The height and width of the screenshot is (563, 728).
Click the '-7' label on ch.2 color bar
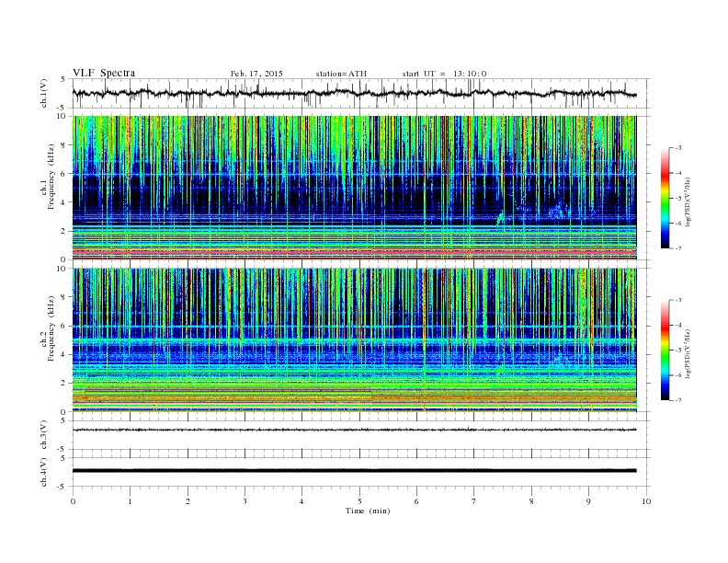pos(678,400)
